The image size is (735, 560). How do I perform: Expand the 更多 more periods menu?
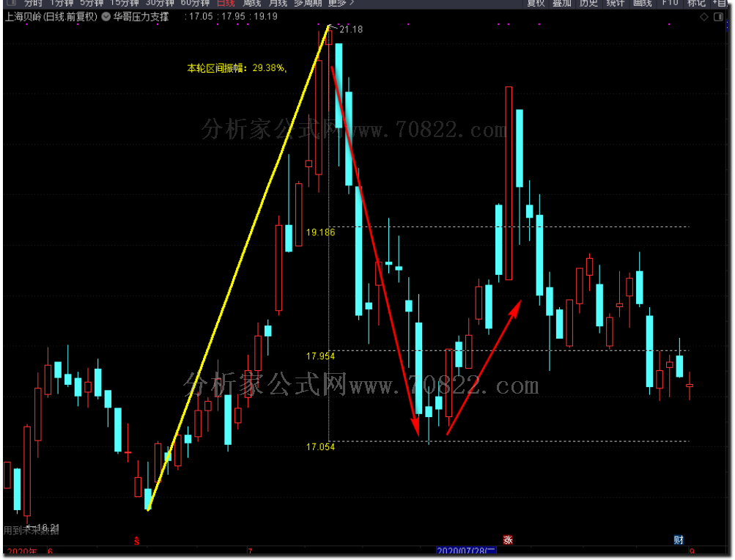341,3
